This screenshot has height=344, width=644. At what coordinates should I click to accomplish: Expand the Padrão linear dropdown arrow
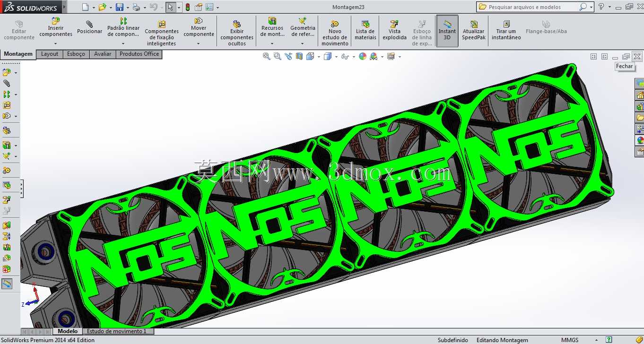(x=123, y=44)
